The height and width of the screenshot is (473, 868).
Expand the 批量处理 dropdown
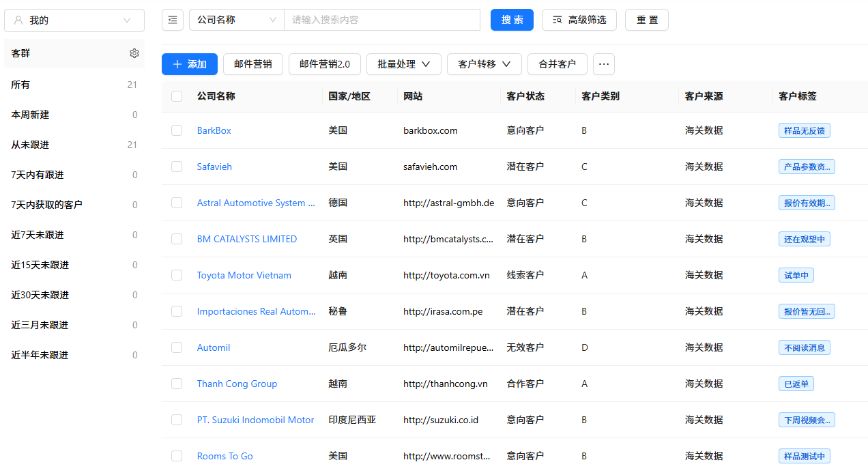point(404,64)
